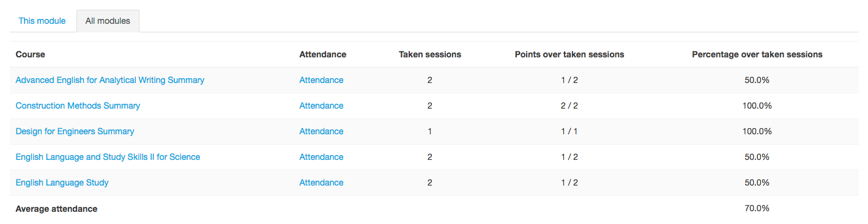Viewport: 868px width, 224px height.
Task: Open Attendance link for Construction Methods row
Action: pos(321,106)
